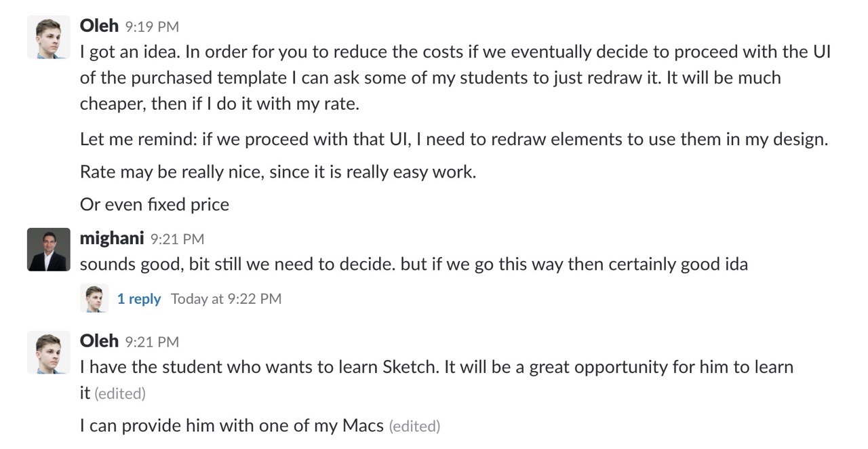Click mighani's "sounds good" message text
Viewport: 868px width, 449px height.
click(414, 264)
